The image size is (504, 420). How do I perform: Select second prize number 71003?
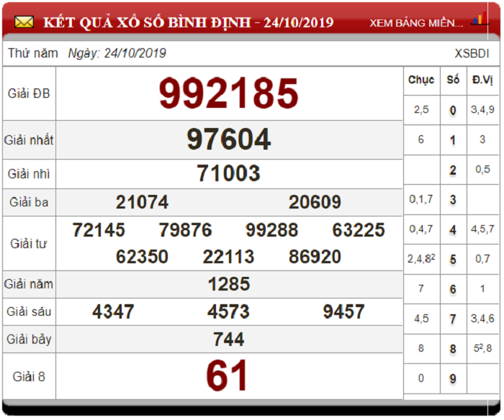[x=228, y=173]
